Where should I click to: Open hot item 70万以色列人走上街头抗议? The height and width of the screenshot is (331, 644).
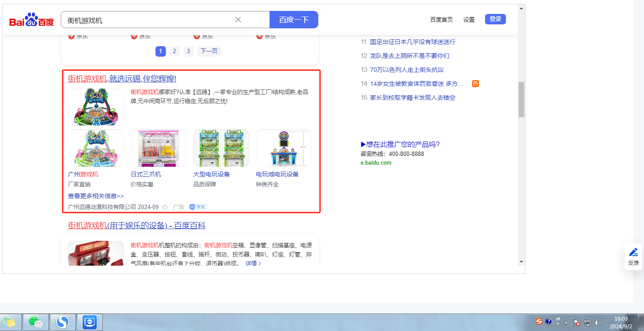click(407, 70)
